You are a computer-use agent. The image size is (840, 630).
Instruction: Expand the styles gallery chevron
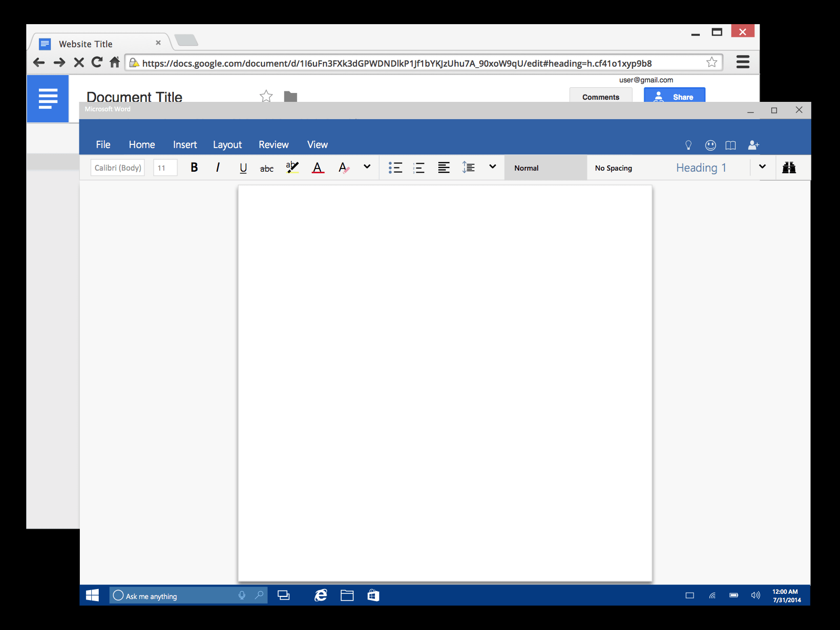pyautogui.click(x=762, y=167)
